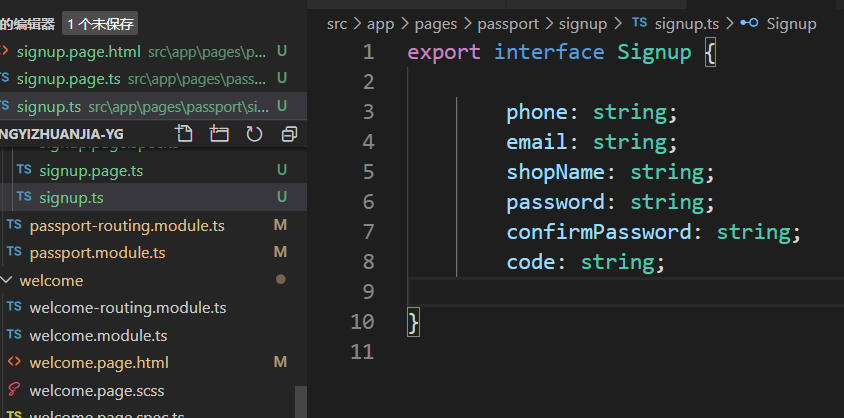Click the 'interface' keyword on line 1
This screenshot has height=418, width=844.
(549, 52)
